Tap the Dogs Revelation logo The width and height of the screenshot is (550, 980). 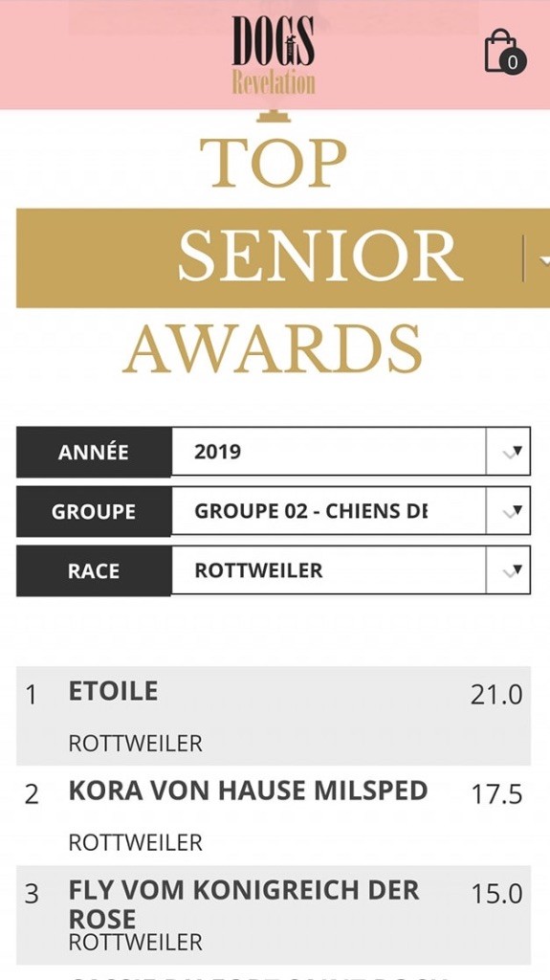coord(274,55)
